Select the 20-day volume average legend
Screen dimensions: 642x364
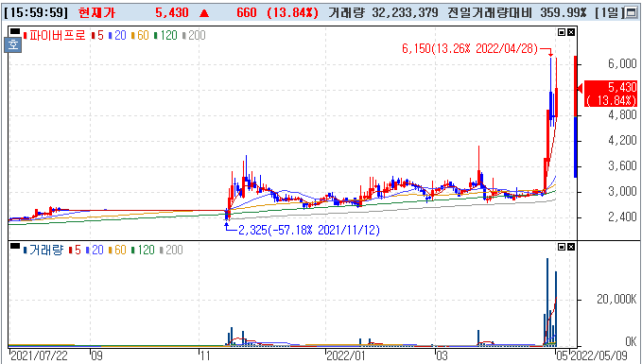click(x=95, y=251)
